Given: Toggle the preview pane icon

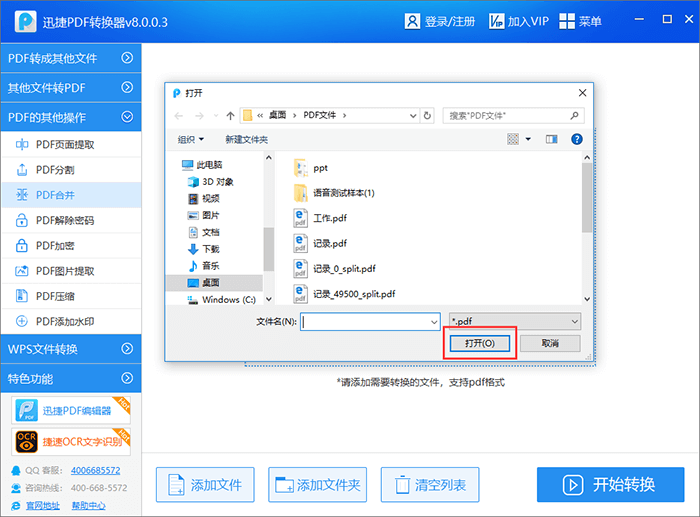Looking at the screenshot, I should (551, 139).
